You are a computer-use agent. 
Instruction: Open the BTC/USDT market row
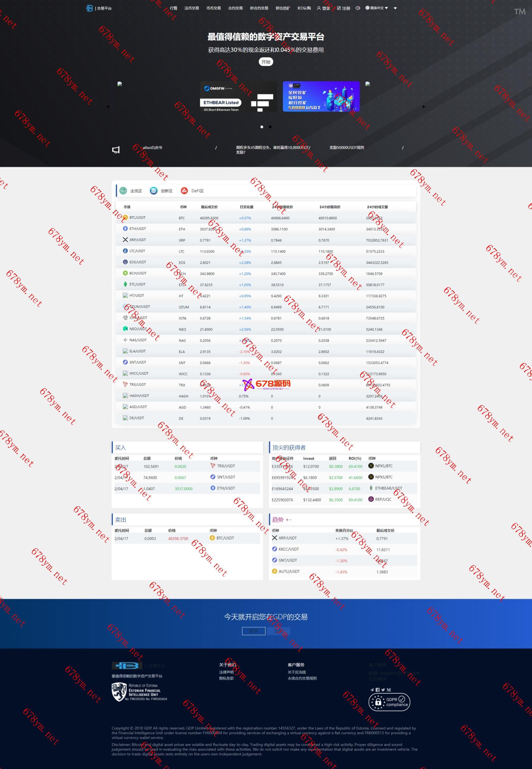point(137,217)
